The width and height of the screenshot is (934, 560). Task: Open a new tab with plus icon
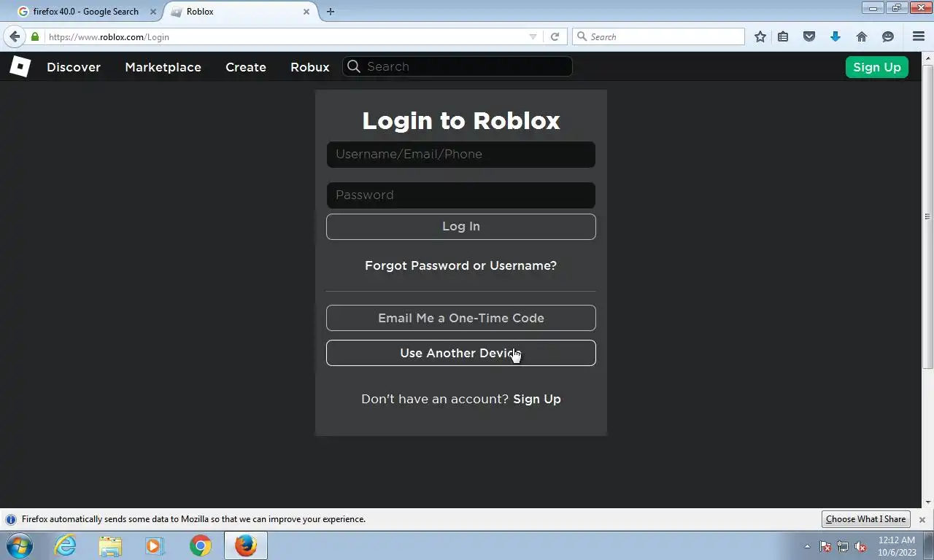[331, 12]
